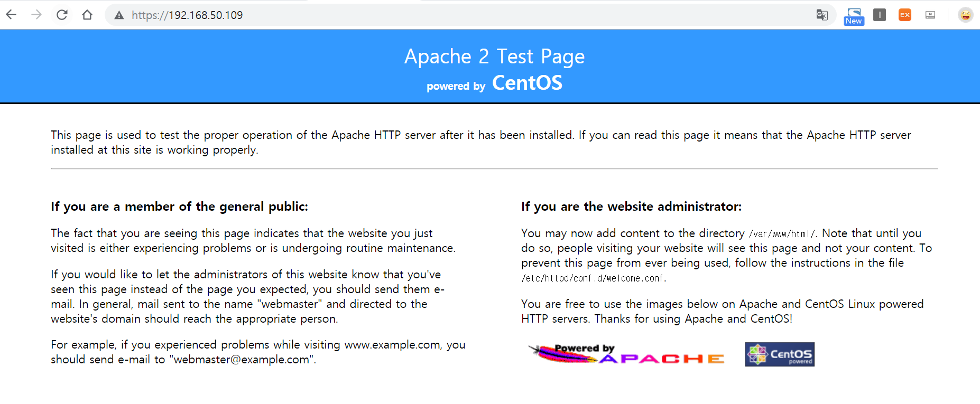Go back to the previous page
980x404 pixels.
11,15
